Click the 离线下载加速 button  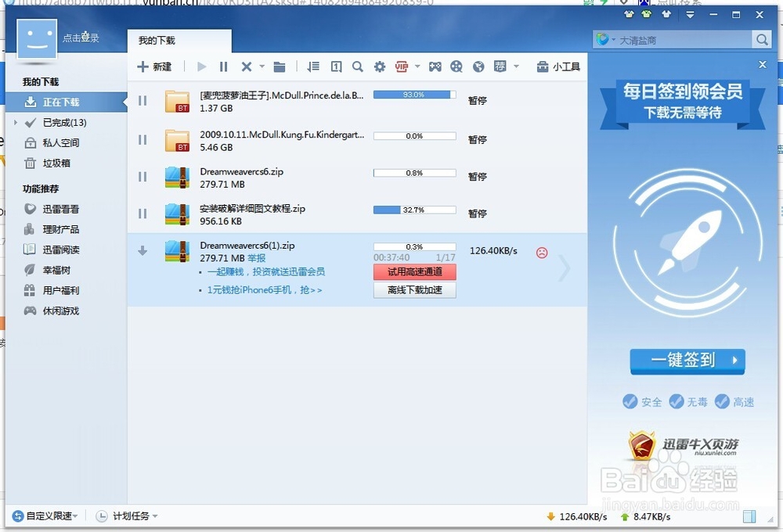[x=414, y=290]
